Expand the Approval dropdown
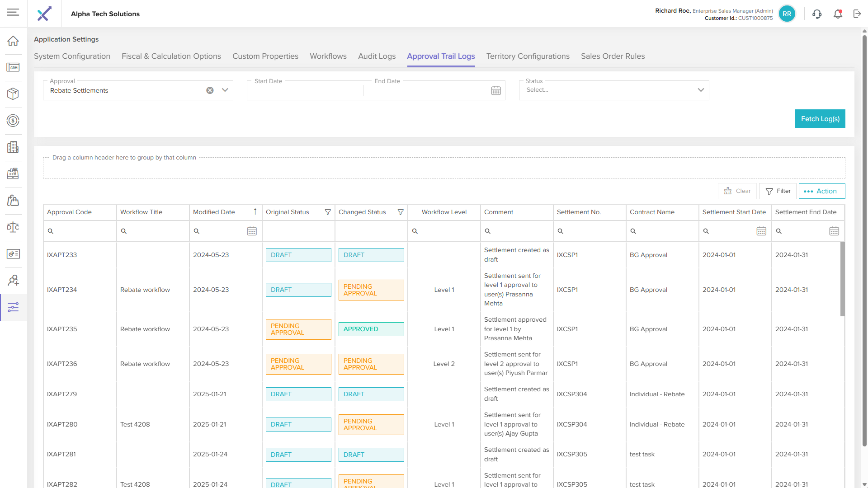 (x=225, y=90)
